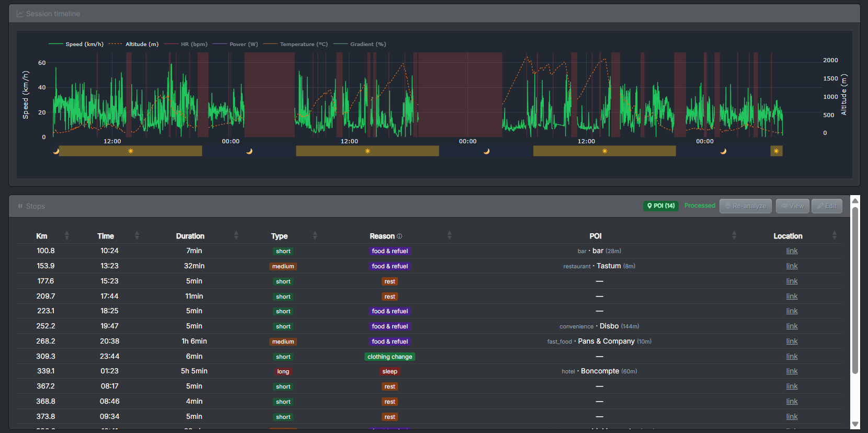This screenshot has width=868, height=433.
Task: Click the moon icon at the timeline's left start
Action: (x=56, y=151)
